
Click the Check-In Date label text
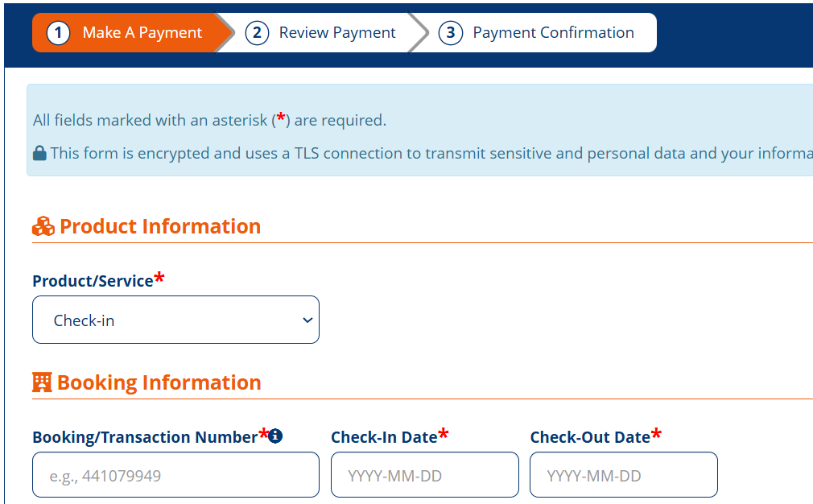[384, 437]
